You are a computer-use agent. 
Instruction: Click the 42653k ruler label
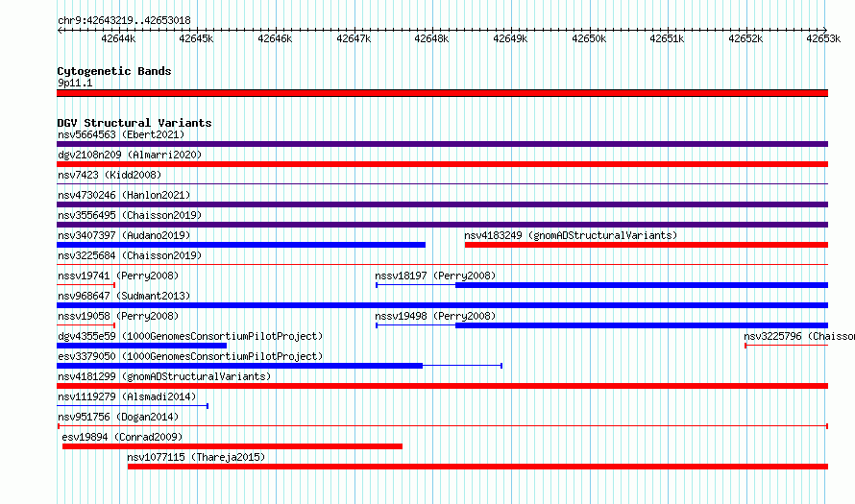(x=823, y=38)
